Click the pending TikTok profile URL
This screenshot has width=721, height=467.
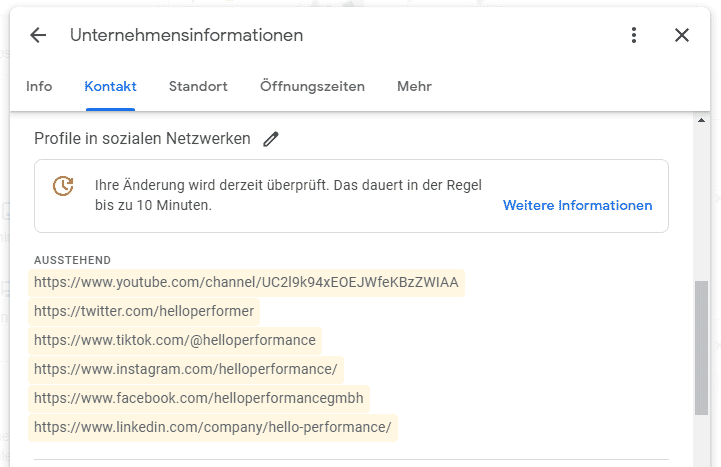click(x=175, y=340)
